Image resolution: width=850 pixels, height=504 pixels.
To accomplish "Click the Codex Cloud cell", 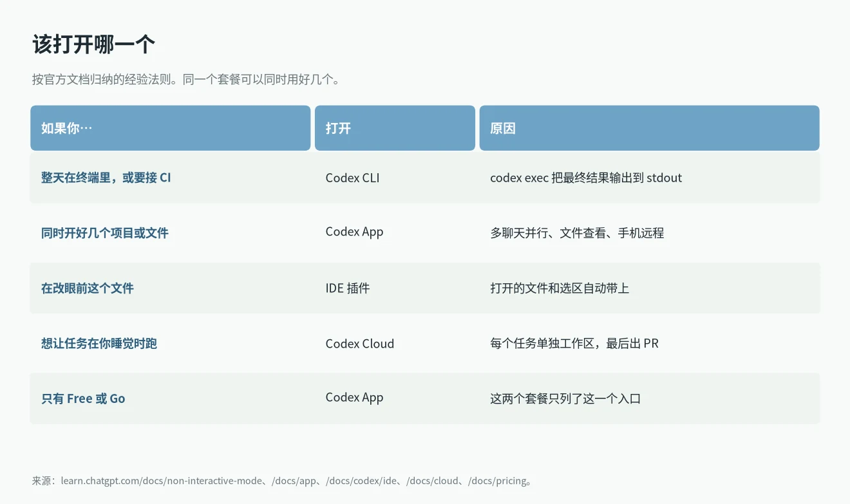I will pos(360,344).
